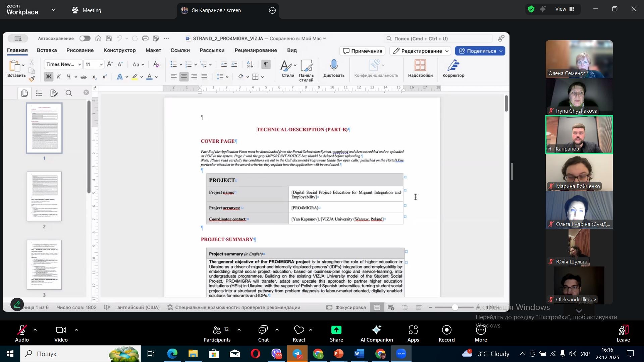Select page 2 thumbnail in navigation pane
Viewport: 644px width, 362px height.
pos(44,196)
